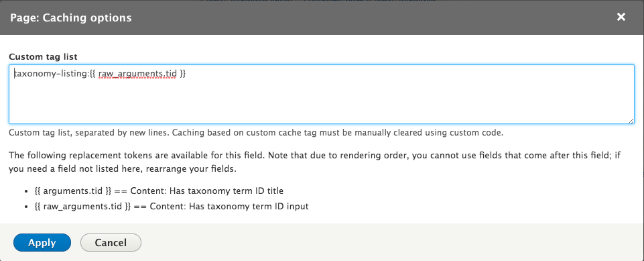644x261 pixels.
Task: Click the dark dialog header bar
Action: (322, 17)
